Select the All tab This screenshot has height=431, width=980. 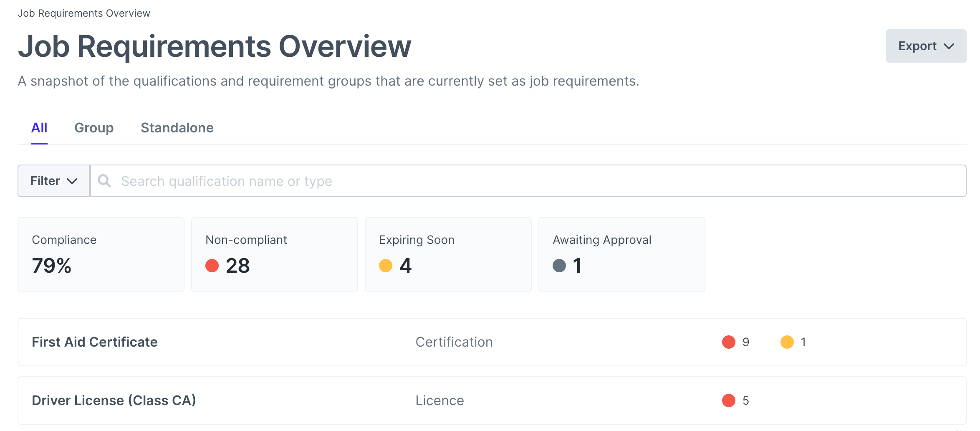(39, 128)
